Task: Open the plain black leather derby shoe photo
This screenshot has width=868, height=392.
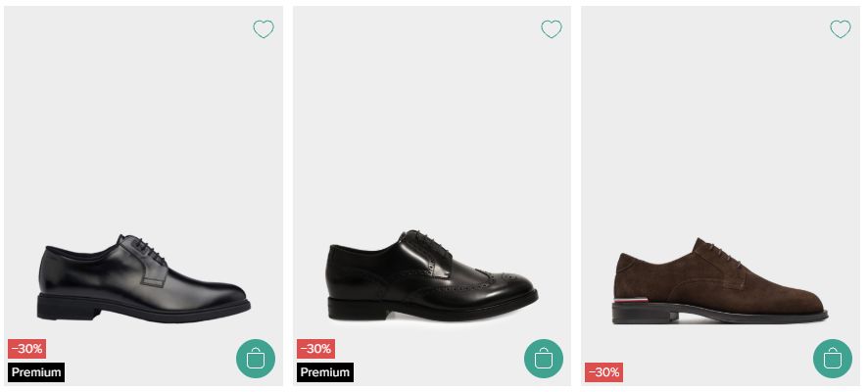Action: pos(143,279)
